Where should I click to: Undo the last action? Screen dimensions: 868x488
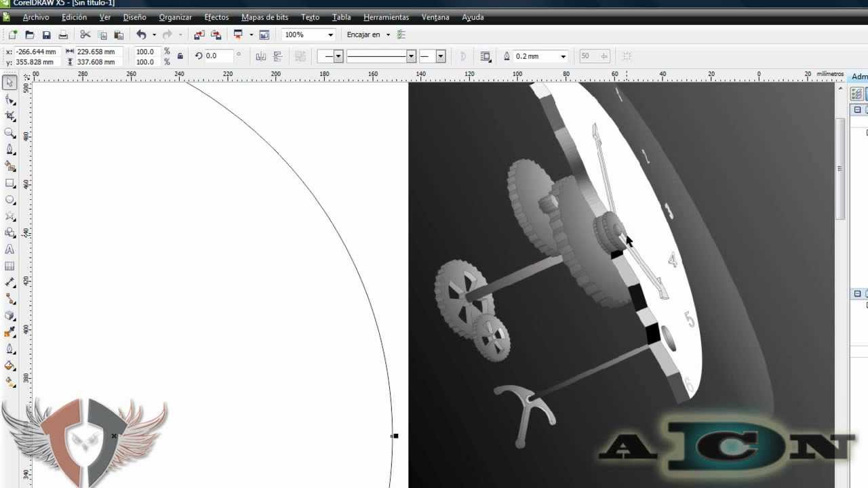[141, 35]
